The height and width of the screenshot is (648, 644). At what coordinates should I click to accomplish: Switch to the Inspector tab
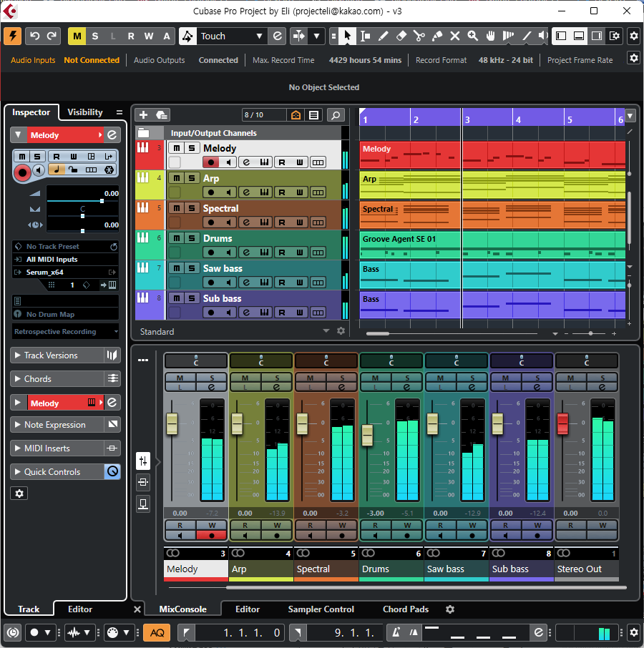(31, 112)
